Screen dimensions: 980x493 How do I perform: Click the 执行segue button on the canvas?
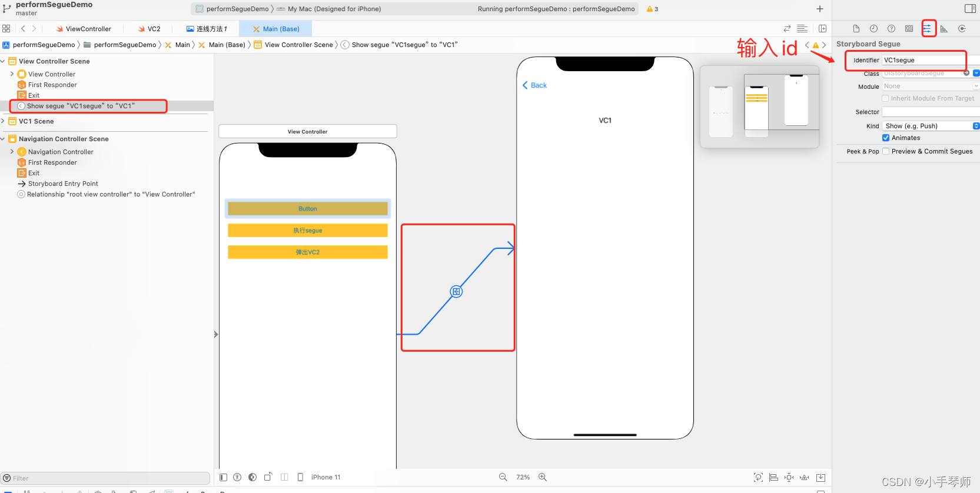click(x=308, y=231)
